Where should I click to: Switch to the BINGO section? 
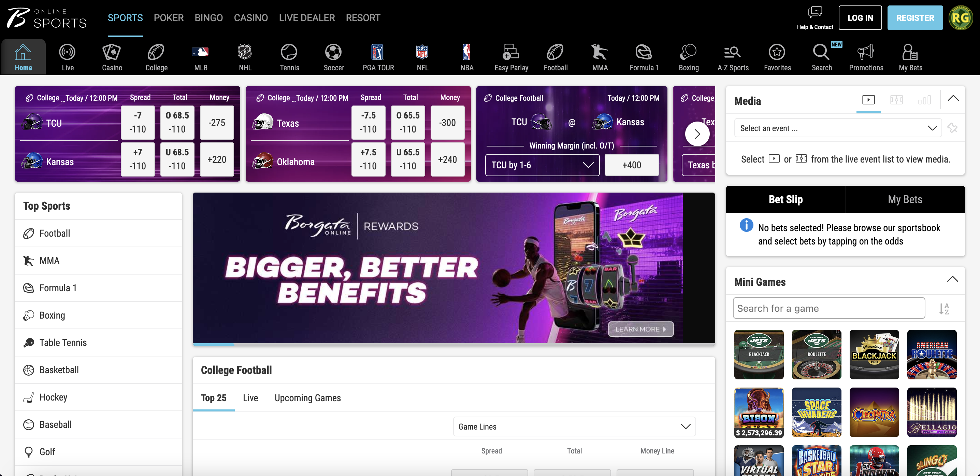208,18
